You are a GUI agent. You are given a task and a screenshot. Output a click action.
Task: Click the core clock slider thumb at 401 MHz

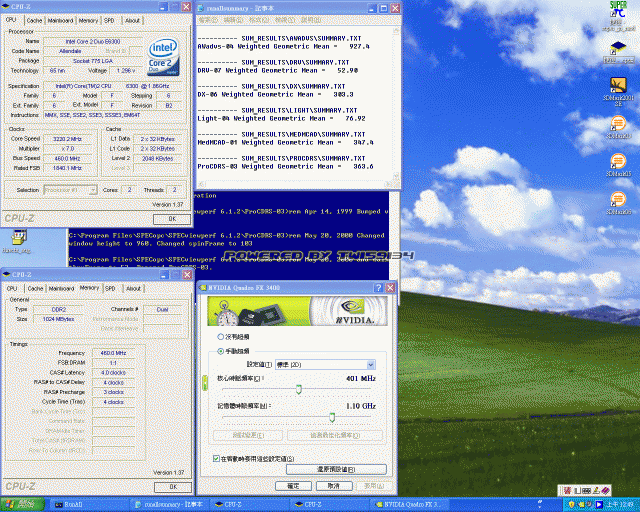coord(299,389)
